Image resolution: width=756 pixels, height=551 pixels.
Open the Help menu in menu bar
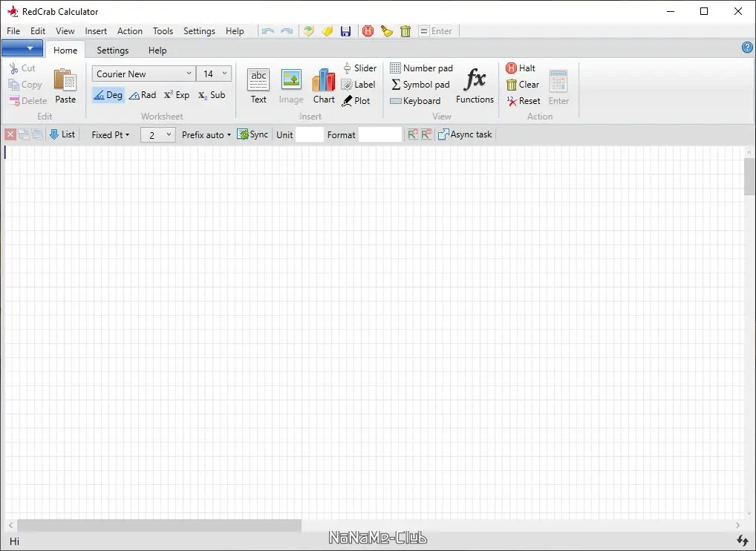(x=235, y=31)
